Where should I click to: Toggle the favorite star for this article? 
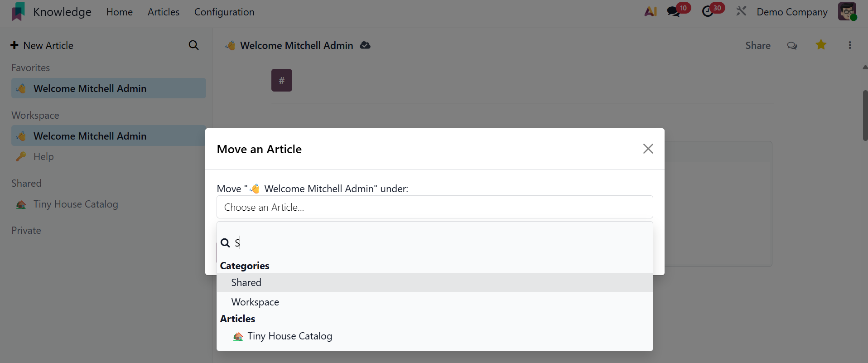pyautogui.click(x=821, y=45)
